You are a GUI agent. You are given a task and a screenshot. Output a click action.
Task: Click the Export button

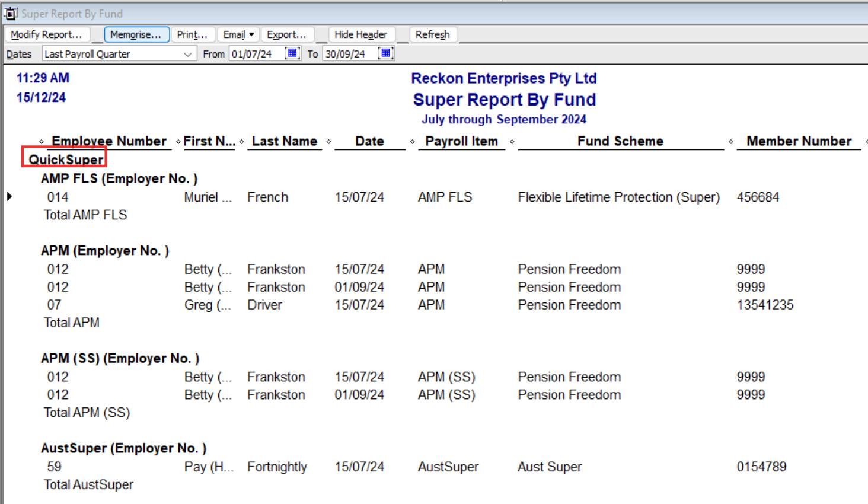point(287,34)
